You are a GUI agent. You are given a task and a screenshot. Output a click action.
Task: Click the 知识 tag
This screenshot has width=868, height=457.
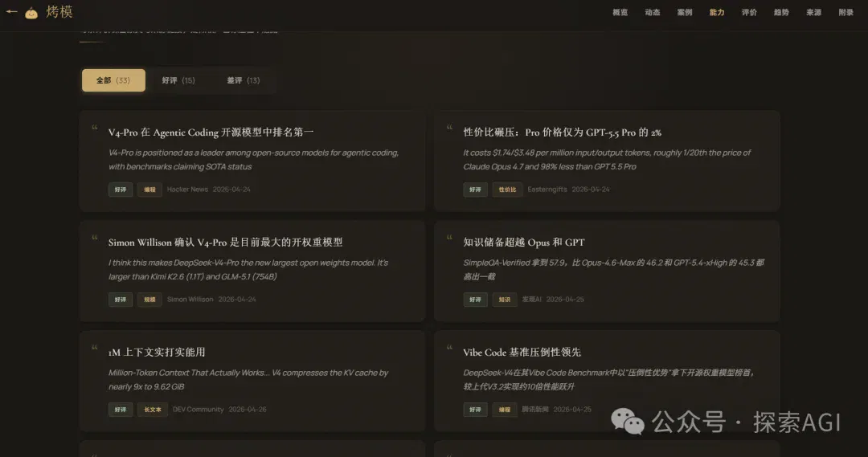(504, 300)
